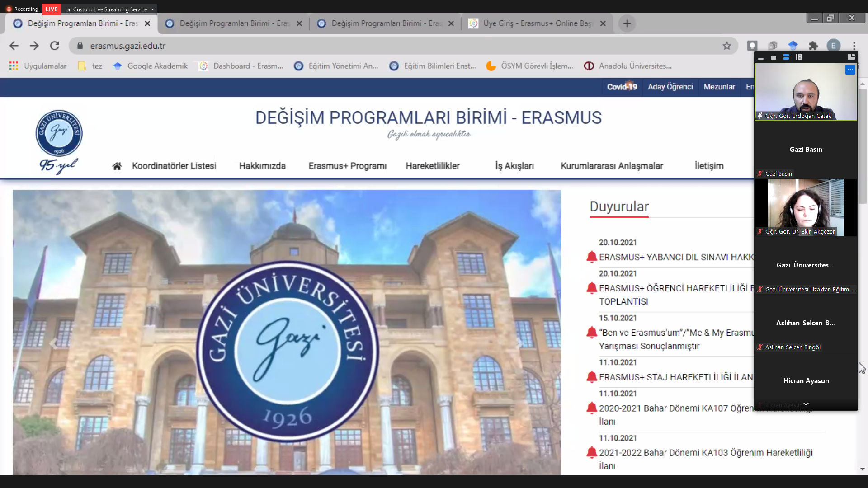The height and width of the screenshot is (488, 868).
Task: Click the site home icon
Action: point(117,166)
